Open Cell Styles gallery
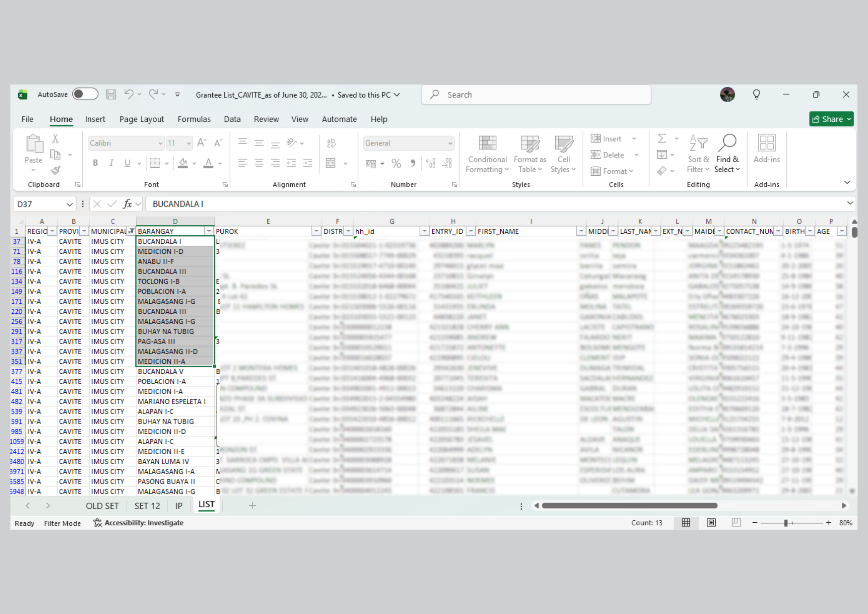 pos(563,154)
